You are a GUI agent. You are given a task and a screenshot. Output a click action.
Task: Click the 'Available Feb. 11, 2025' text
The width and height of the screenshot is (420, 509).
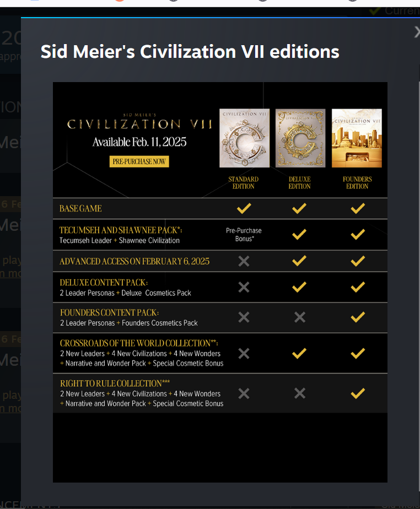tap(139, 142)
